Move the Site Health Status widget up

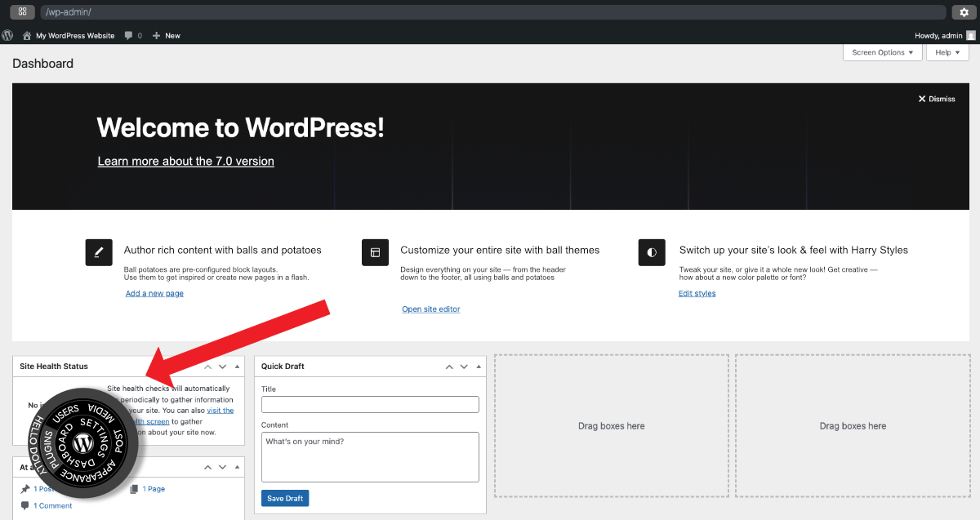(x=208, y=367)
